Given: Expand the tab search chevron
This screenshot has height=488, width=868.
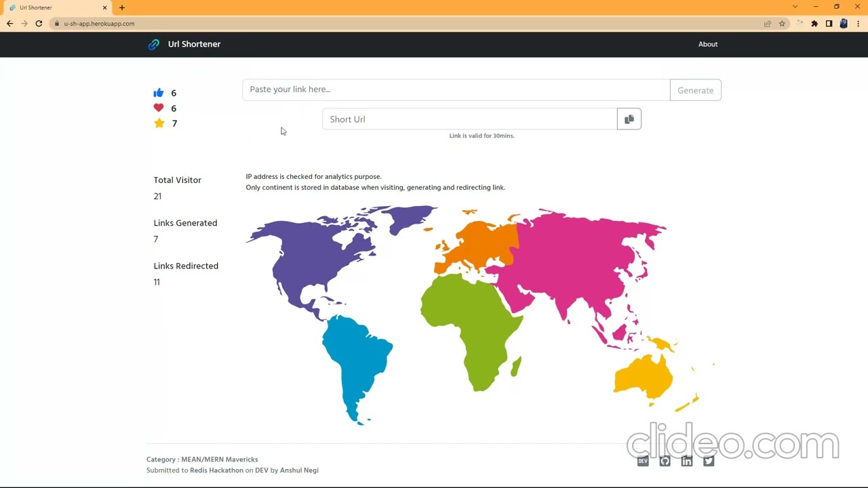Looking at the screenshot, I should [795, 7].
